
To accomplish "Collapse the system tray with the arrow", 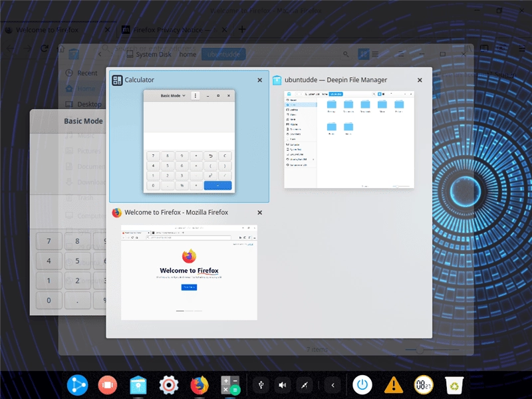I will 333,385.
